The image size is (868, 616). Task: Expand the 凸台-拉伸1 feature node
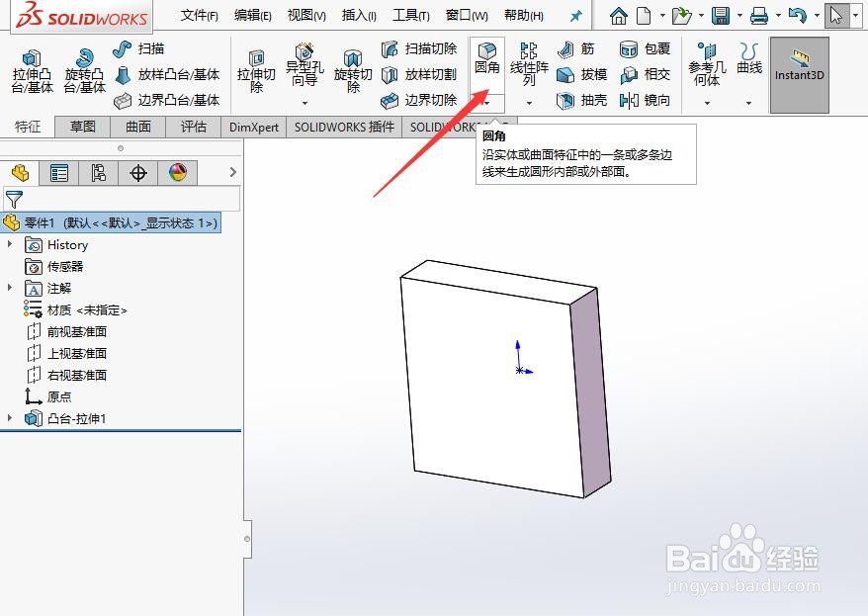click(10, 418)
